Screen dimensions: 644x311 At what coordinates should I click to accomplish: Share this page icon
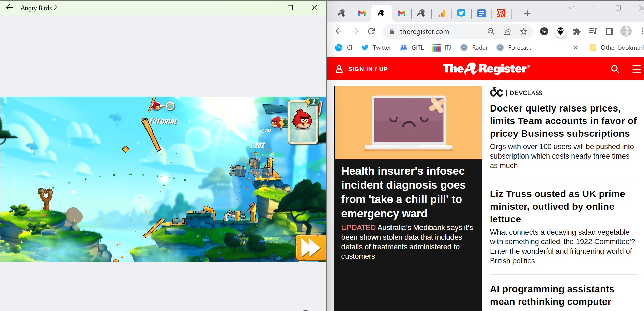pos(507,31)
